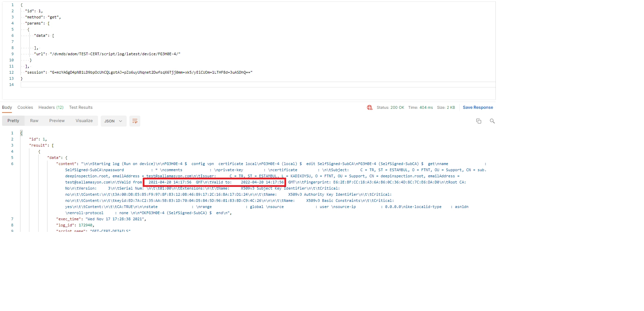Viewport: 644px width, 311px height.
Task: Click the exec_time value in response
Action: point(116,219)
